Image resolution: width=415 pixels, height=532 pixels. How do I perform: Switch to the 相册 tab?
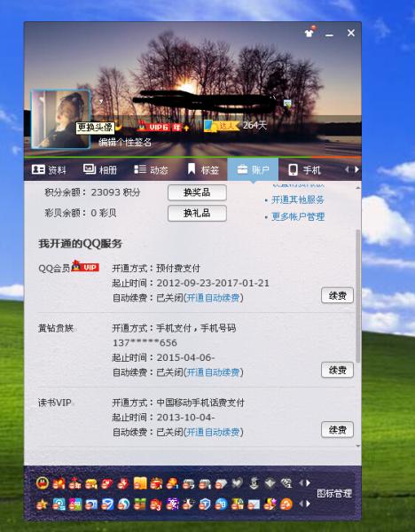[100, 169]
